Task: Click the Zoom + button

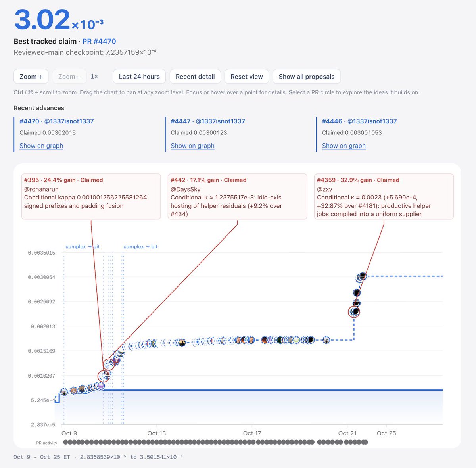Action: tap(31, 77)
